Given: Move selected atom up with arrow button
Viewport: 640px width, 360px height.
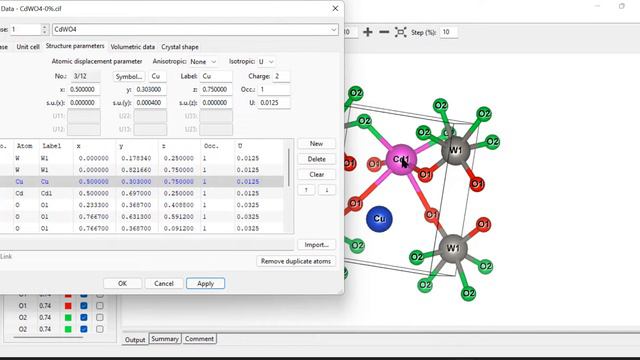Looking at the screenshot, I should coord(306,190).
